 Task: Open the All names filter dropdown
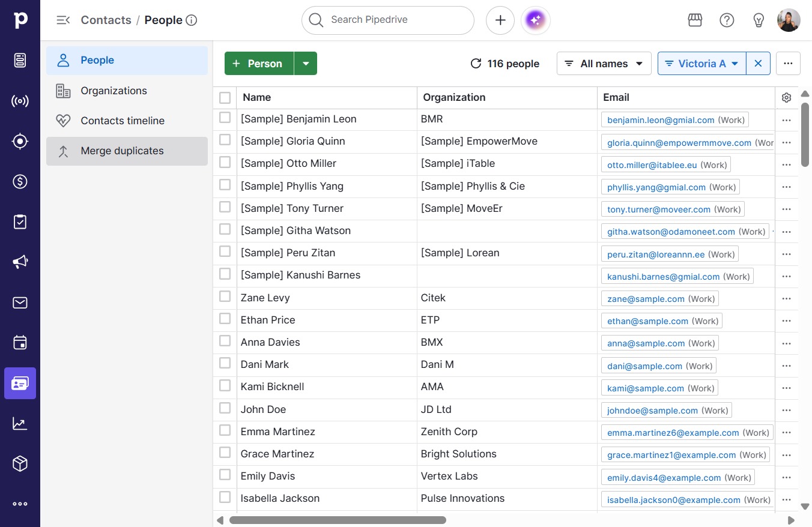click(604, 64)
